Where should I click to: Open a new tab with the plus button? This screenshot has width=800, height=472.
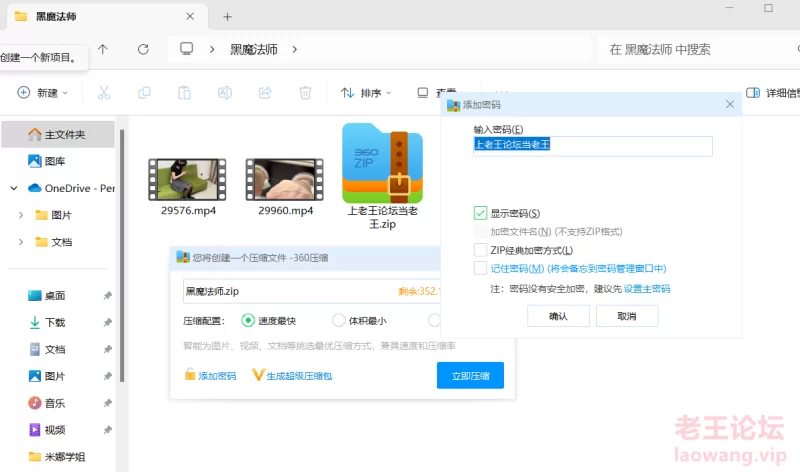(x=228, y=17)
